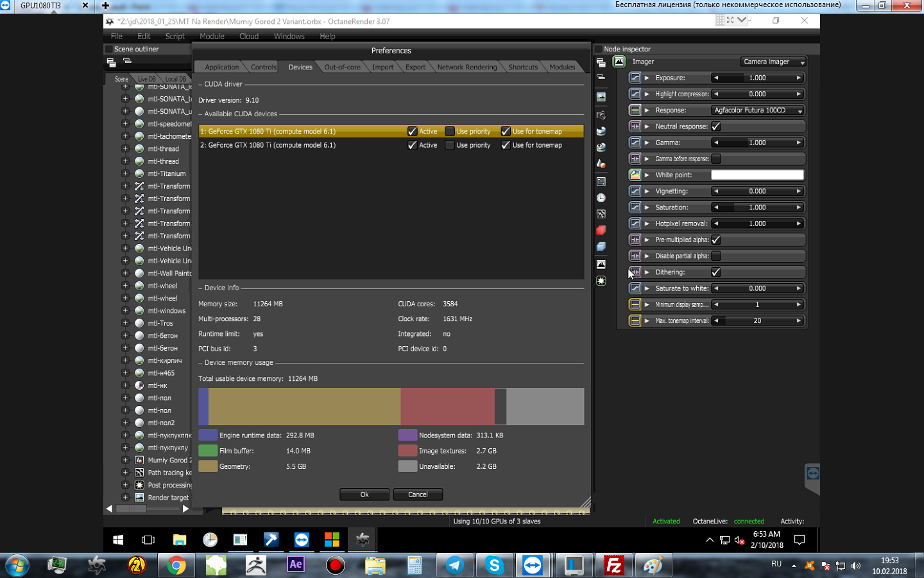
Task: Switch outliner to the Local DB tab
Action: [175, 79]
